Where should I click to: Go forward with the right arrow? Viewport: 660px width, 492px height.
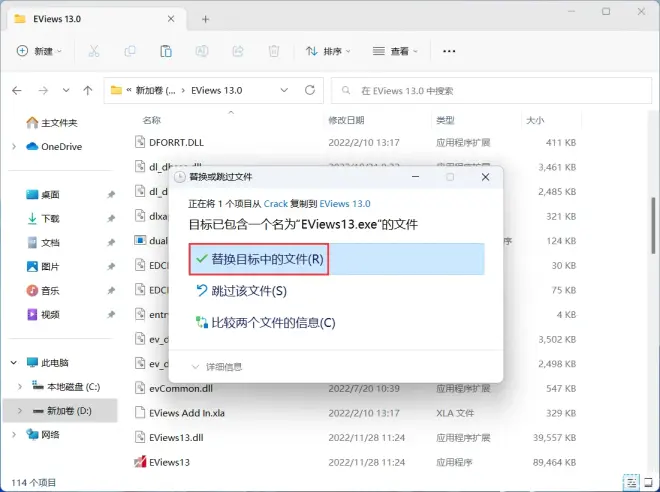43,90
